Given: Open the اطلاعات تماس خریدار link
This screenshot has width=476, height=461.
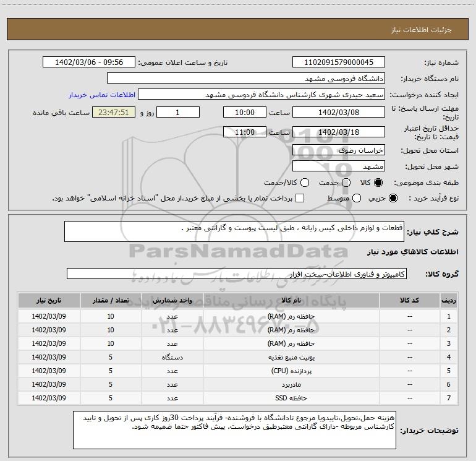Looking at the screenshot, I should 102,95.
